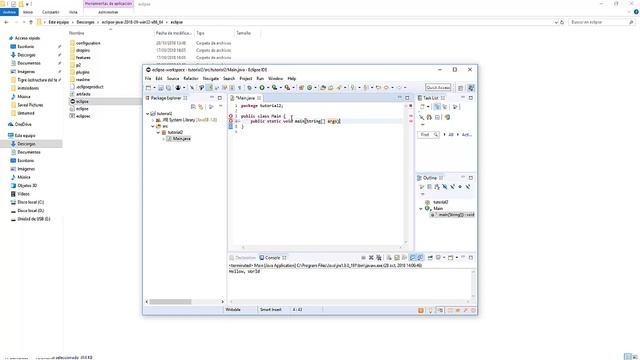Collapse the src folder node
Viewport: 640px width, 360px height.
pyautogui.click(x=153, y=126)
